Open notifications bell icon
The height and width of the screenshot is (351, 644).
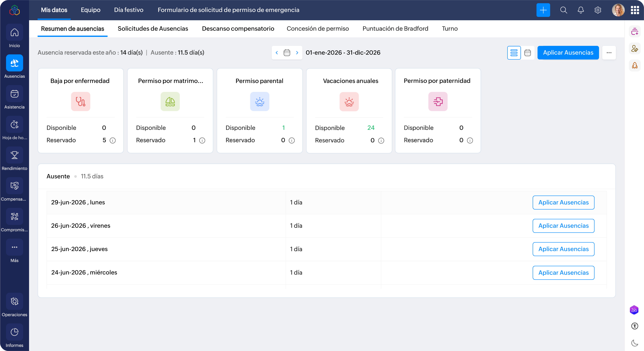pos(581,10)
